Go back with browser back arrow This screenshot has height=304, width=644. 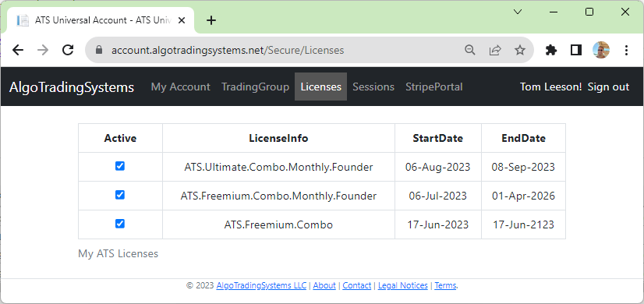18,50
